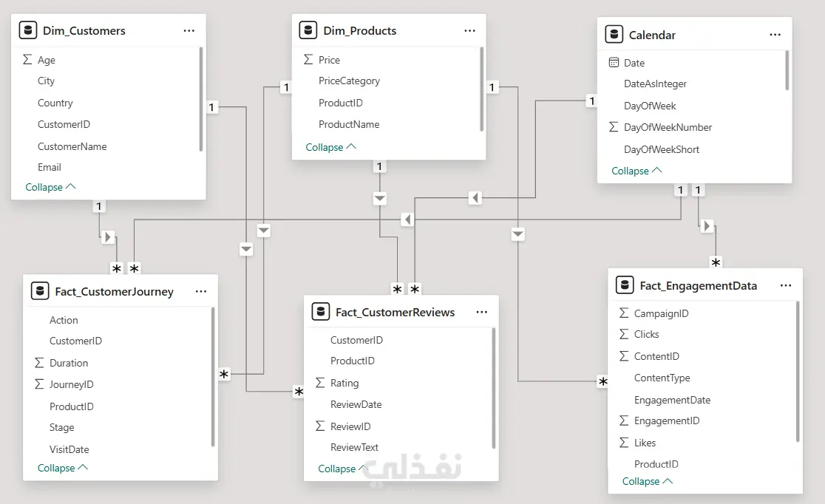This screenshot has width=825, height=504.
Task: Click the calendar icon beside the Date field
Action: pyautogui.click(x=614, y=63)
